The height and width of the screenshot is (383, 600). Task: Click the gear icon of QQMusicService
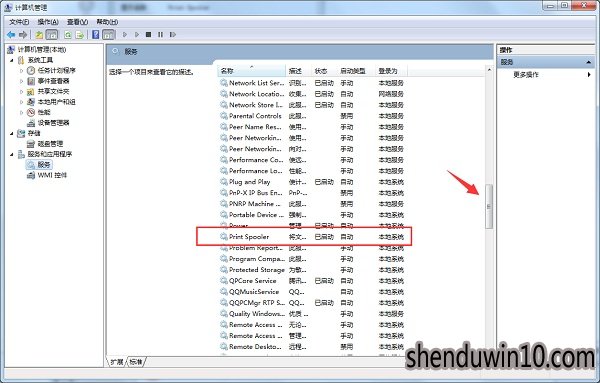224,292
